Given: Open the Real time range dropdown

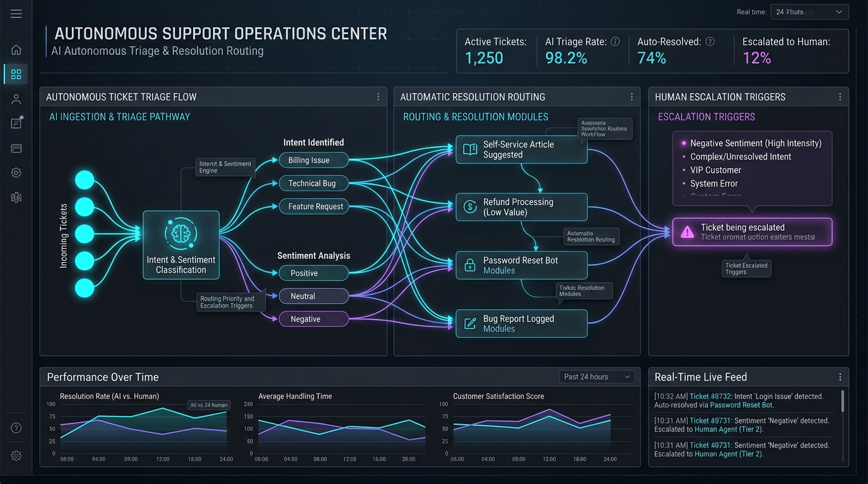Looking at the screenshot, I should pos(809,12).
